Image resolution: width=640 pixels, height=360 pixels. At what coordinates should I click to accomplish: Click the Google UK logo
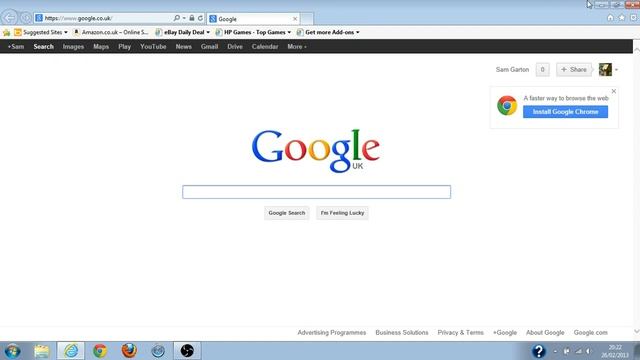click(316, 151)
